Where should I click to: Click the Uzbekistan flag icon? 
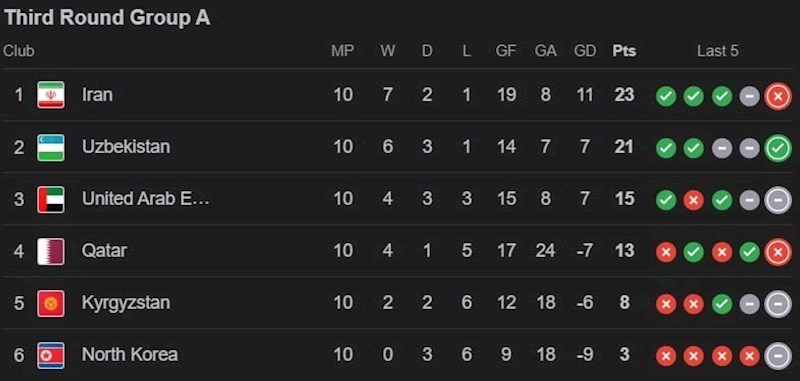point(51,147)
